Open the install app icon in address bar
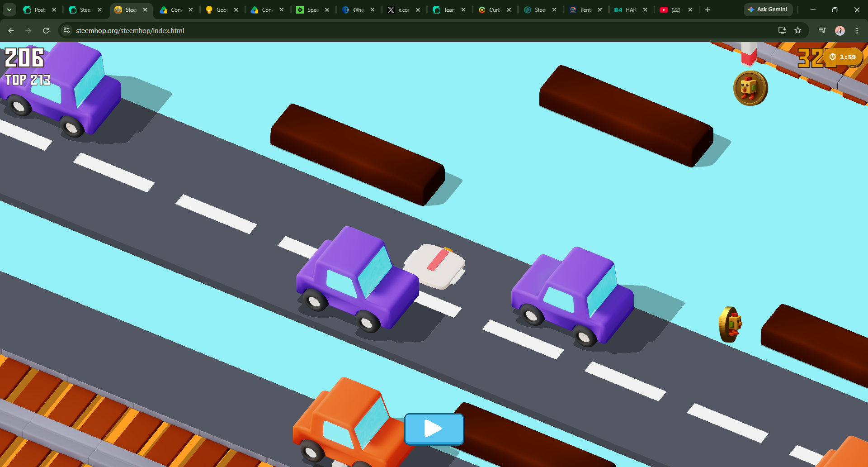Viewport: 868px width, 467px height. click(782, 30)
